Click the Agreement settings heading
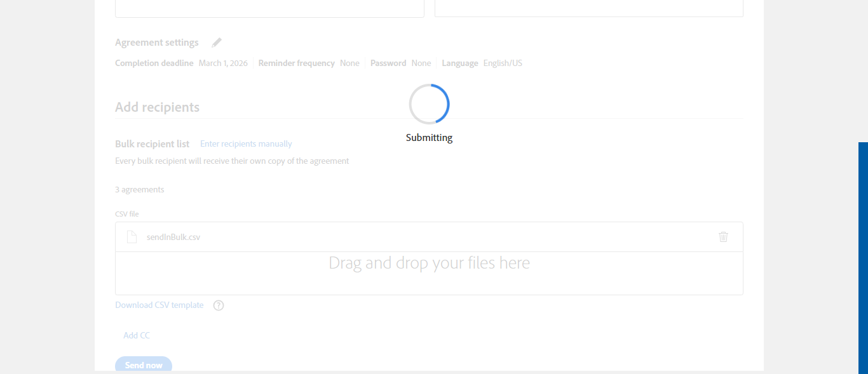 tap(157, 43)
